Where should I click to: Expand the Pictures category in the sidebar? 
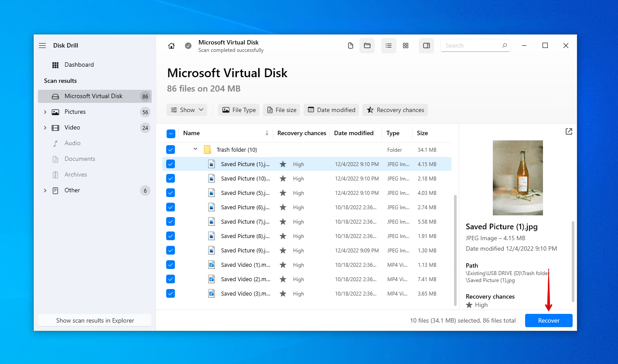(45, 112)
